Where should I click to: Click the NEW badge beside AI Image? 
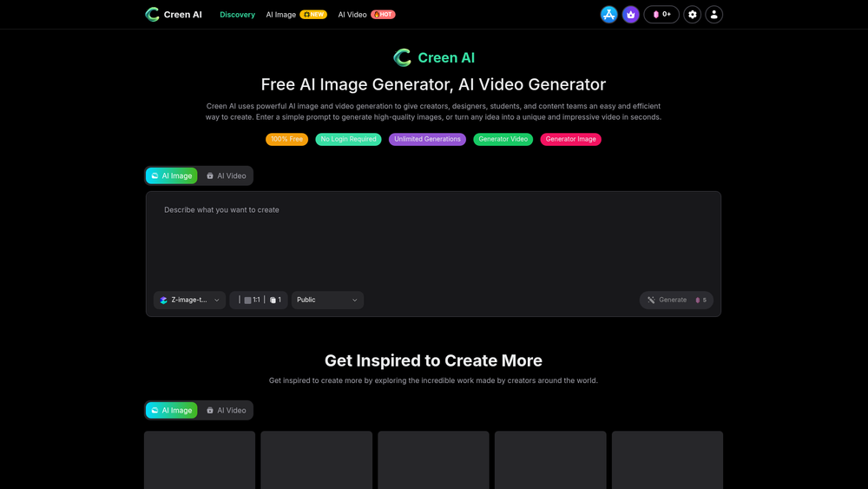pyautogui.click(x=313, y=15)
